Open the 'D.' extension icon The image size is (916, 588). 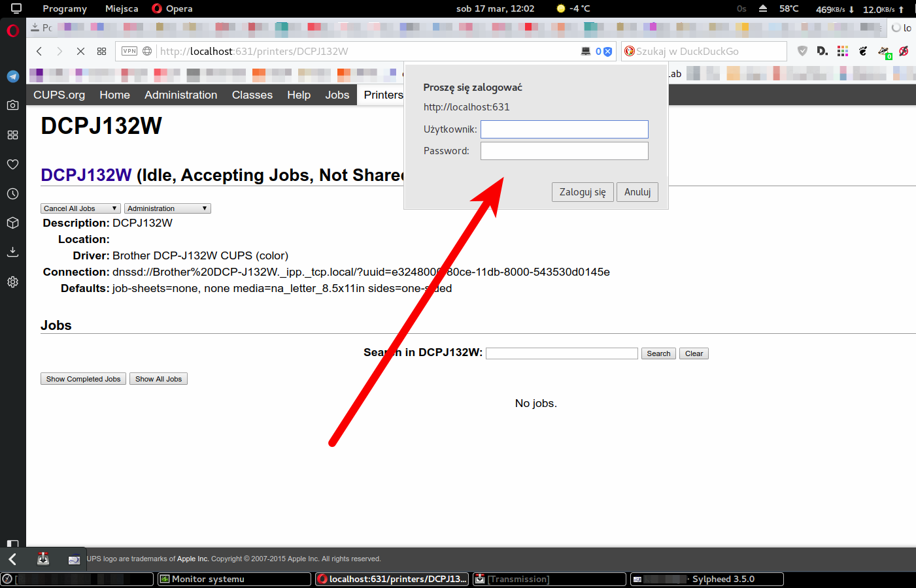pos(823,51)
